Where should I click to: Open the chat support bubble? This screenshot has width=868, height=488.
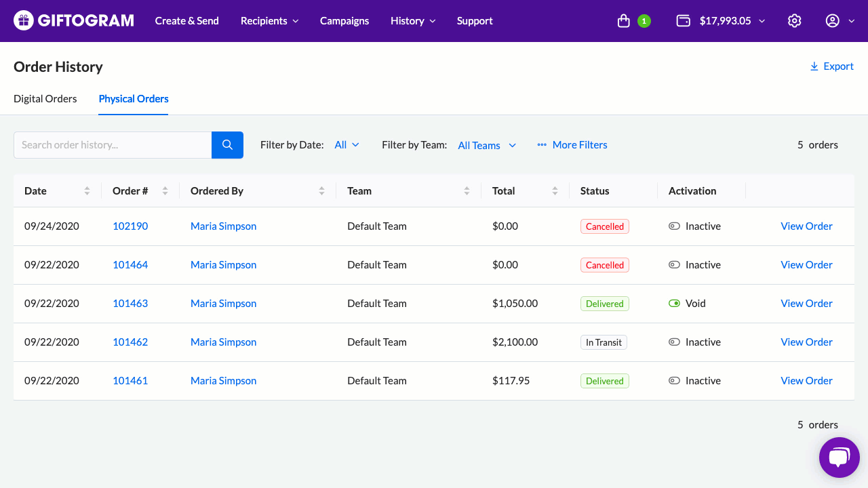pos(839,457)
